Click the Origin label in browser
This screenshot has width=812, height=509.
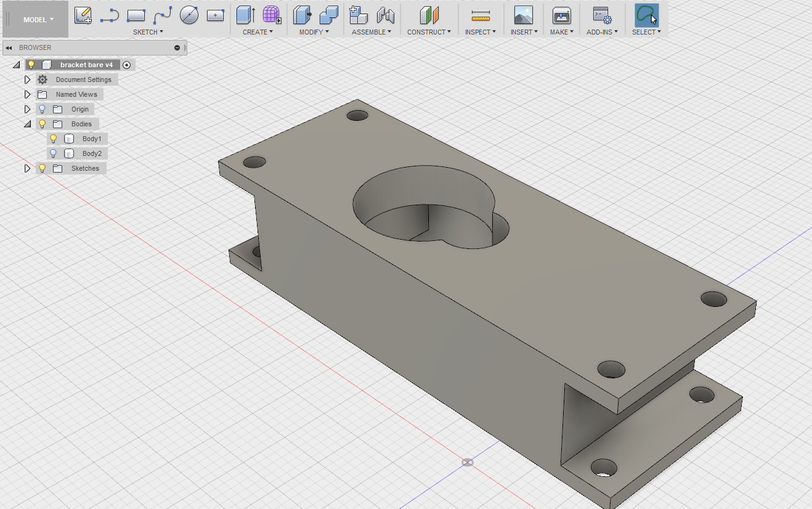[80, 109]
